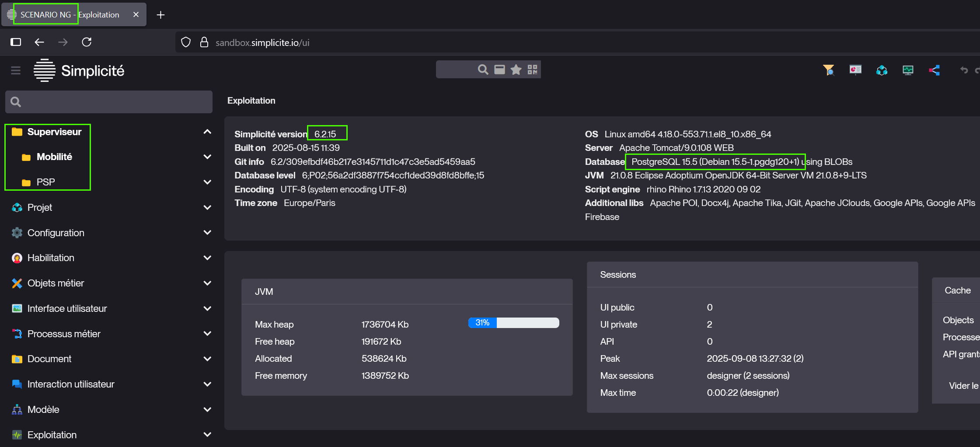Viewport: 980px width, 447px height.
Task: Click the window panel icon beside the star
Action: pos(499,70)
